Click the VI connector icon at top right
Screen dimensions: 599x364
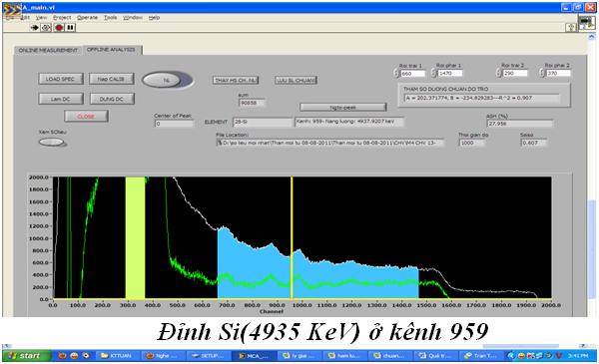tap(587, 22)
